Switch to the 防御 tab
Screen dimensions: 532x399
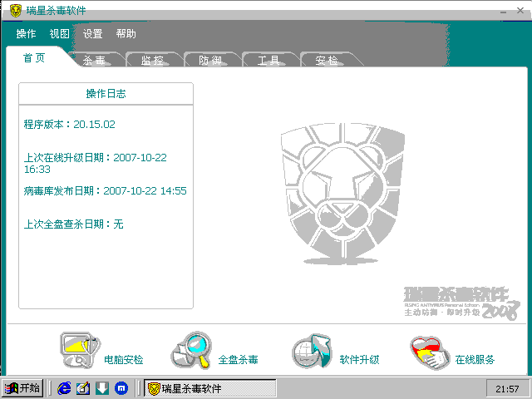pyautogui.click(x=210, y=61)
